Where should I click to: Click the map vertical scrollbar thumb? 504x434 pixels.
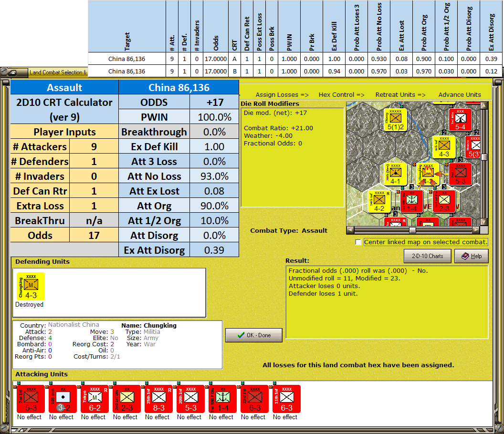(x=484, y=156)
